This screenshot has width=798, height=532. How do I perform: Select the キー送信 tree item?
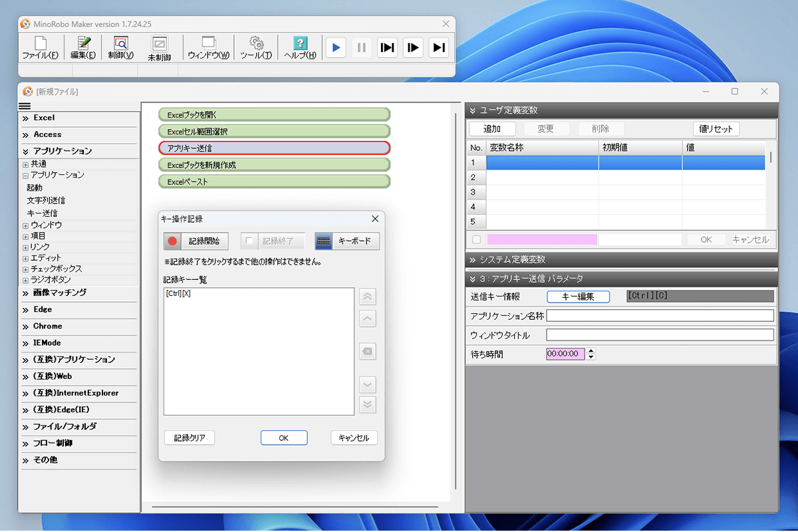tap(42, 213)
